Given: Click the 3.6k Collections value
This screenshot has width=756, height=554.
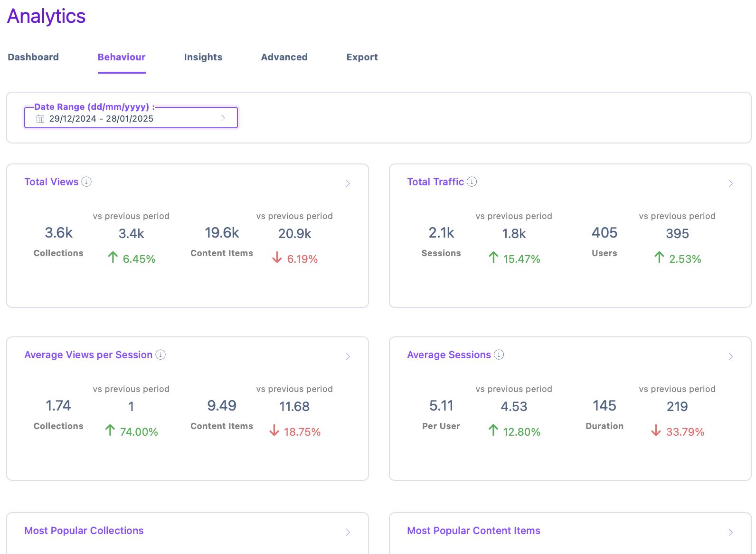Looking at the screenshot, I should [x=59, y=233].
